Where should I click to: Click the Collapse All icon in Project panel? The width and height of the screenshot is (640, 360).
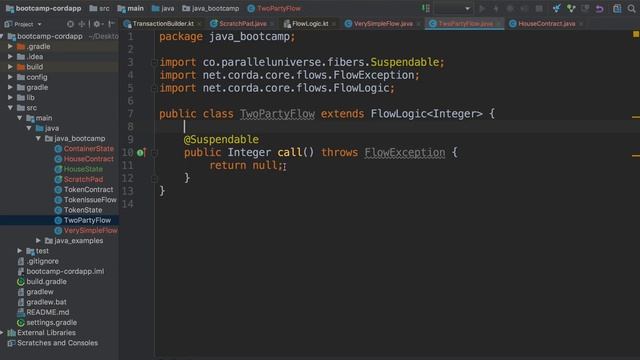click(82, 24)
